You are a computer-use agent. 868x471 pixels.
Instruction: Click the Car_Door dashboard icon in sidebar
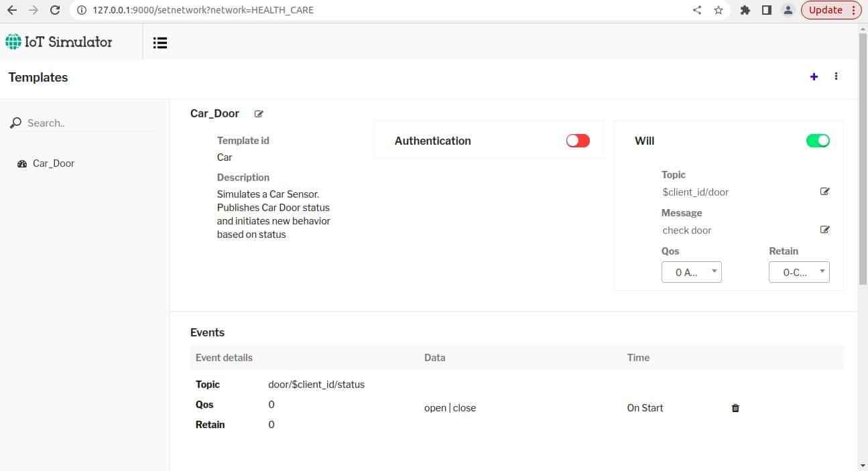point(22,163)
